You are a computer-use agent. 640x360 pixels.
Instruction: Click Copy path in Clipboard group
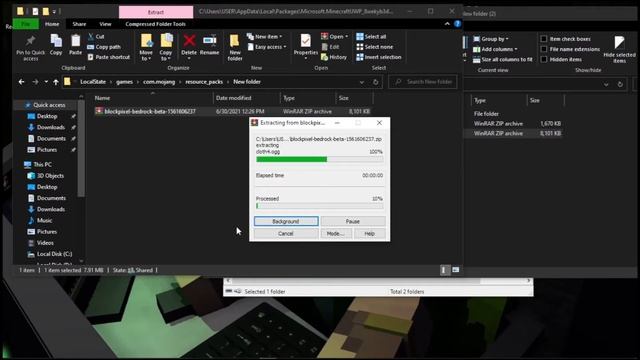[104, 47]
